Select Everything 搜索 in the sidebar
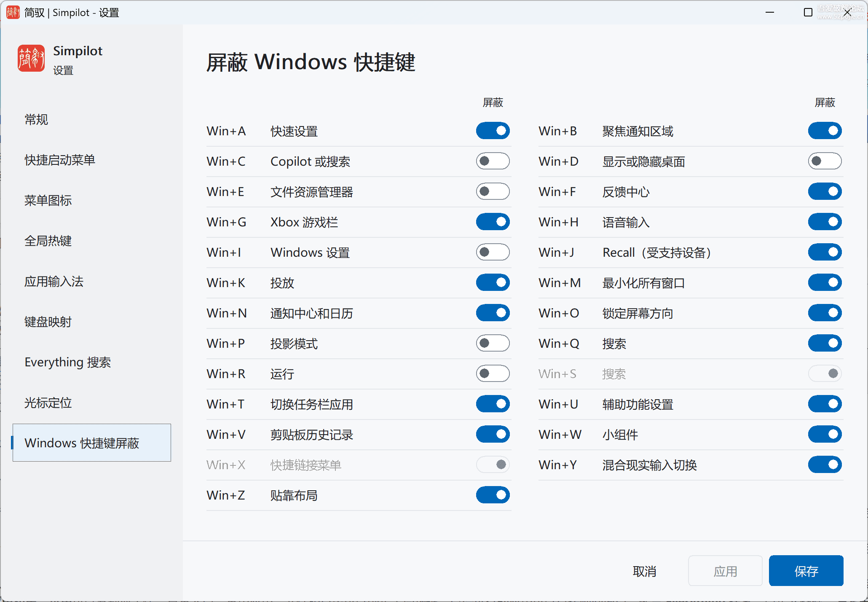The height and width of the screenshot is (602, 868). coord(92,363)
